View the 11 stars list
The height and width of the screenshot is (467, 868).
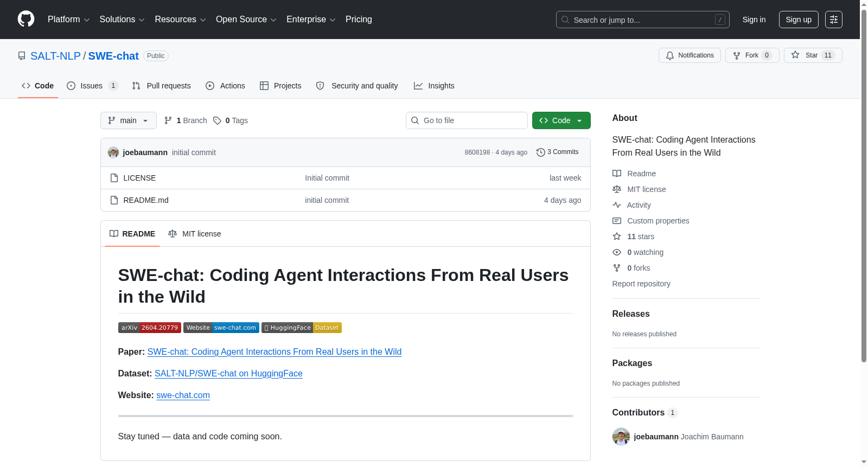coord(634,236)
